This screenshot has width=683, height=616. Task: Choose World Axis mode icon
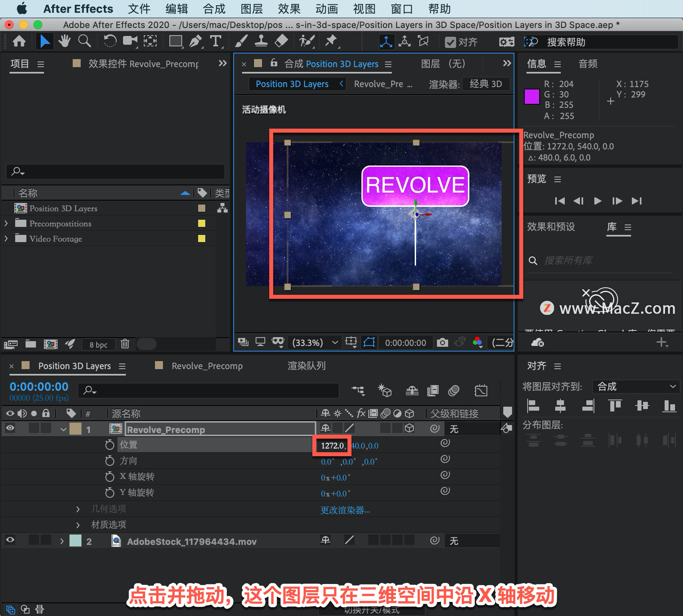point(405,42)
